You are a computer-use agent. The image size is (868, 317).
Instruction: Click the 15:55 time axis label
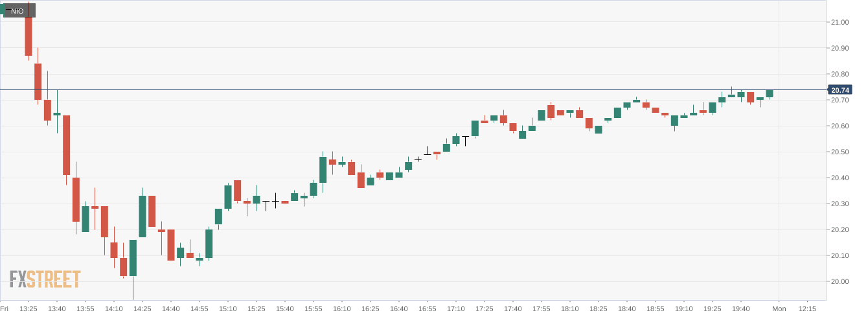[x=314, y=309]
